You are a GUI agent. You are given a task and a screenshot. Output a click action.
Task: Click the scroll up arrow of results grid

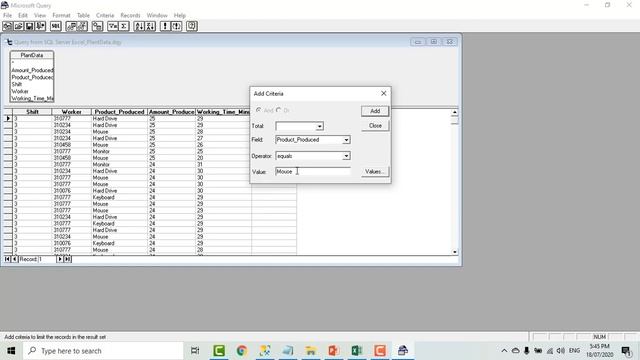tap(455, 112)
